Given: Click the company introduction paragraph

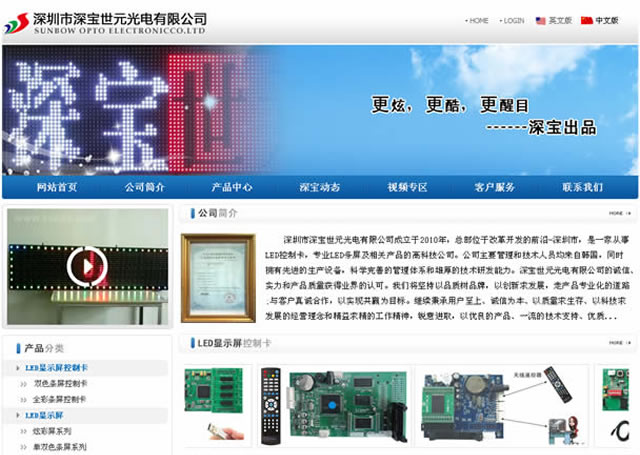Looking at the screenshot, I should click(448, 277).
